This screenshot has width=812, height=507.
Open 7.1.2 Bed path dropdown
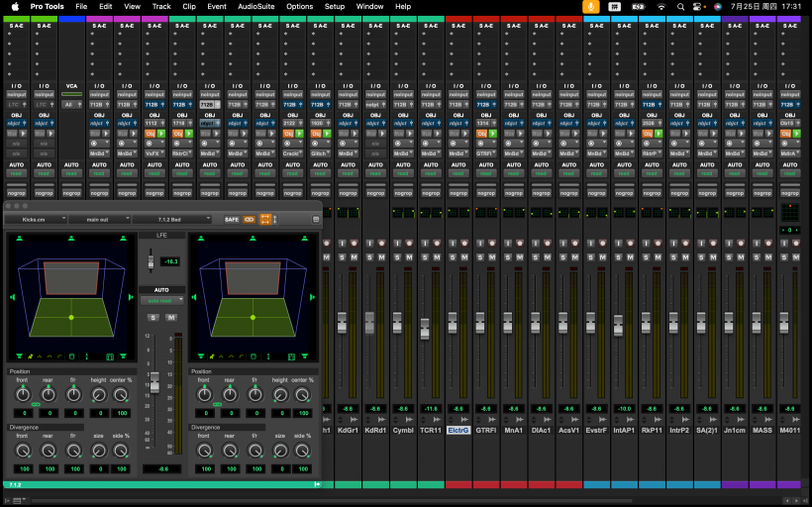(172, 220)
